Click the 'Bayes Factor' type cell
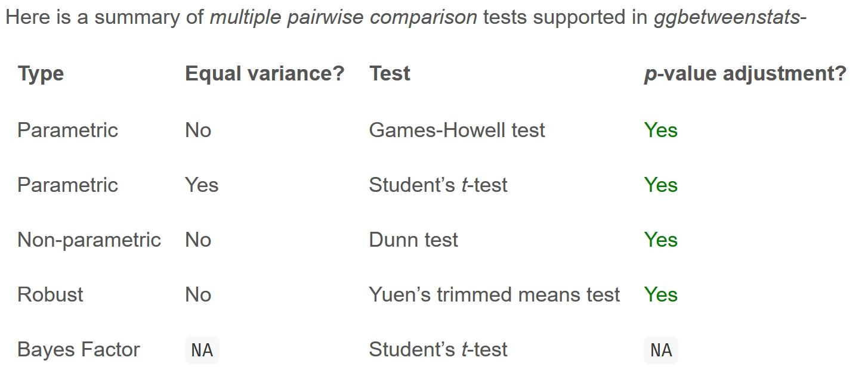 pos(78,349)
